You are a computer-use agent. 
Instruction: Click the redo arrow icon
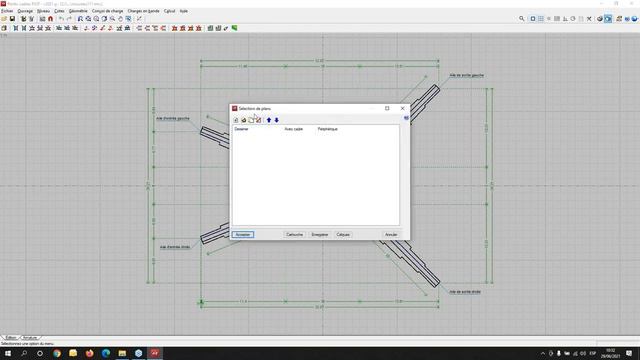69,19
